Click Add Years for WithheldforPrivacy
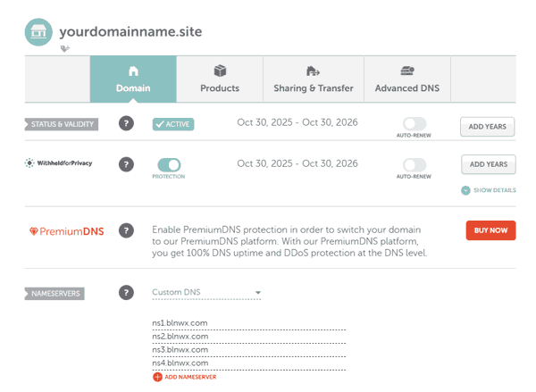This screenshot has height=392, width=536. tap(488, 164)
